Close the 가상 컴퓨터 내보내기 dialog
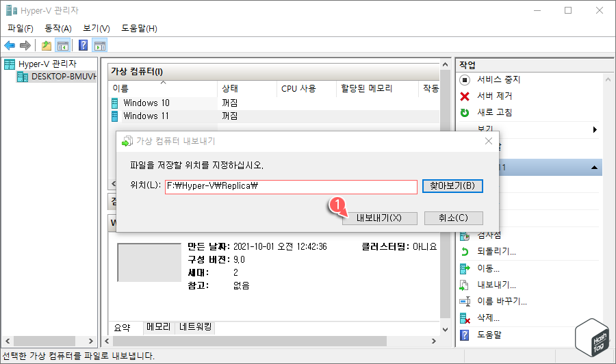Image resolution: width=616 pixels, height=364 pixels. 488,141
